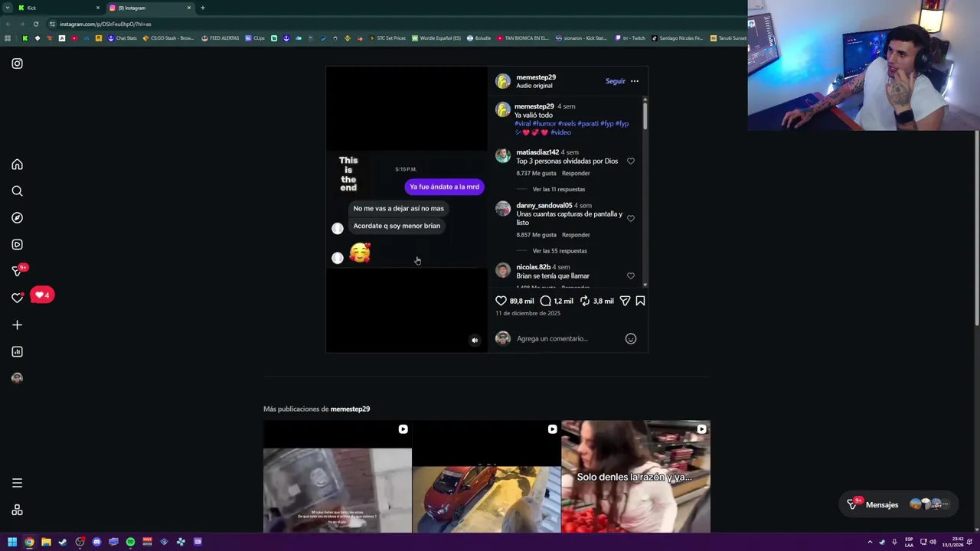Reply to danny_sandoval05 with Responder
This screenshot has height=551, width=980.
(x=576, y=235)
